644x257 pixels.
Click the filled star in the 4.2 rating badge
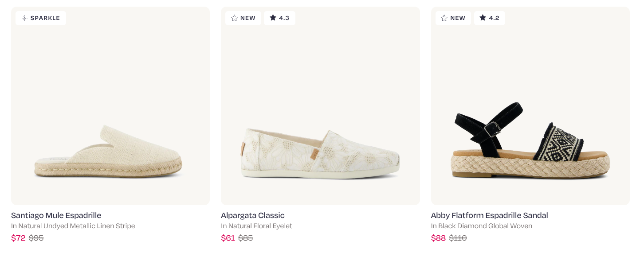point(483,18)
